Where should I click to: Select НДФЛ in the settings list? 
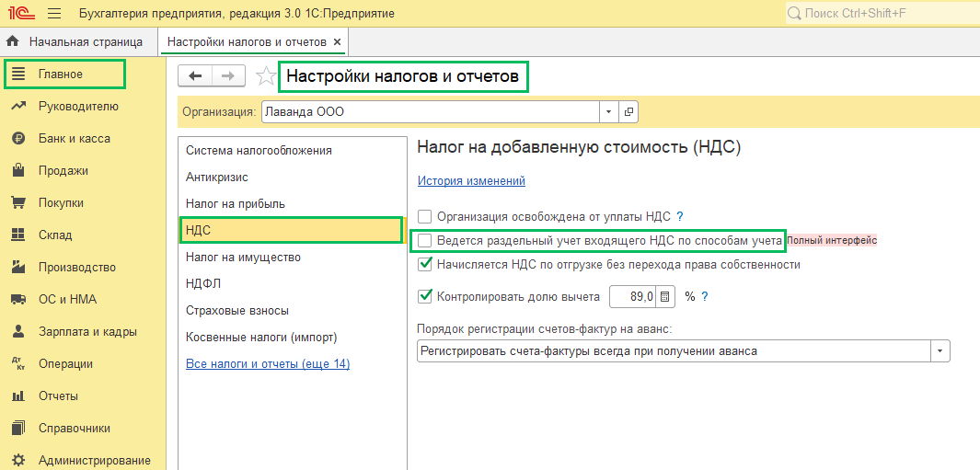coord(292,284)
